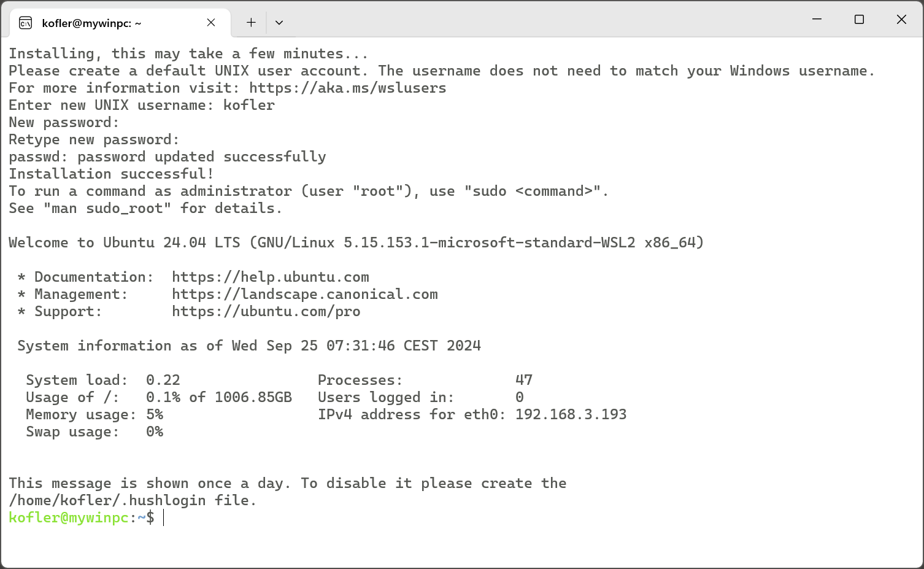
Task: Click the green kofler@mywinpc prompt text
Action: pos(69,517)
